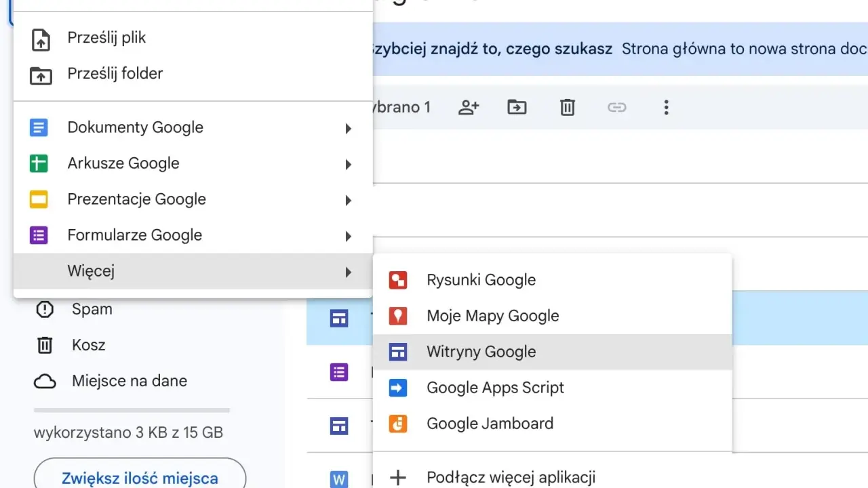868x488 pixels.
Task: Open the three-dot more actions menu
Action: tap(666, 107)
